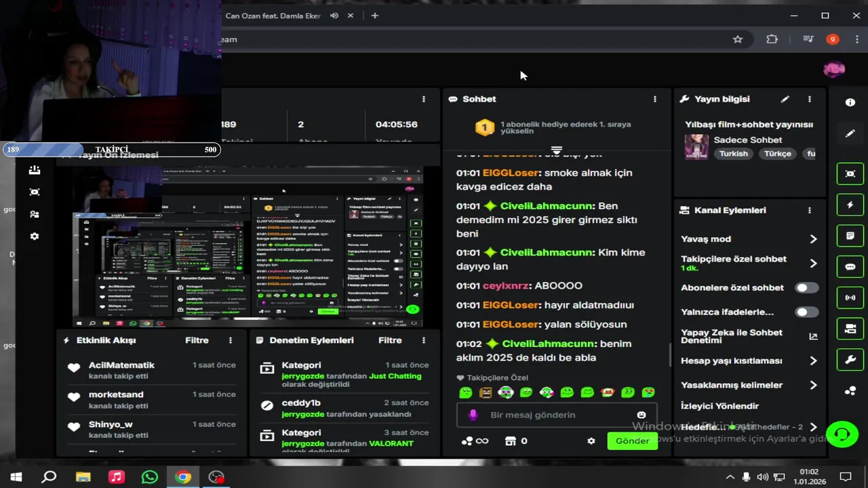The image size is (868, 488).
Task: Click the gift leaderboard banner in chat
Action: pos(556,127)
